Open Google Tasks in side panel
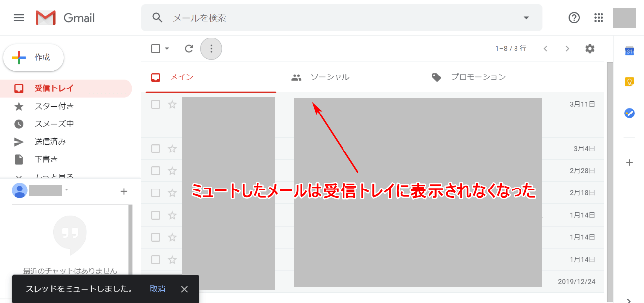The image size is (644, 303). pos(629,113)
